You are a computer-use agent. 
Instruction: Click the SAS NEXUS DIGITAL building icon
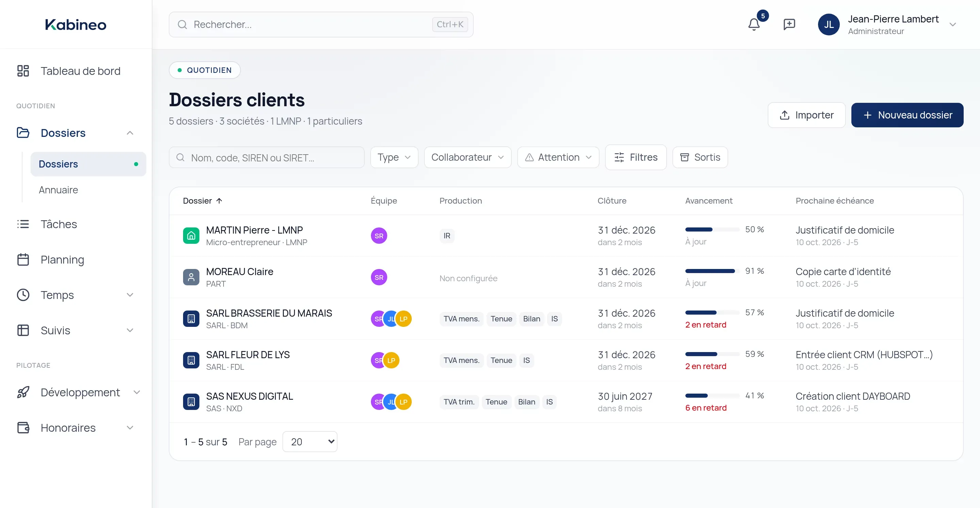tap(191, 402)
